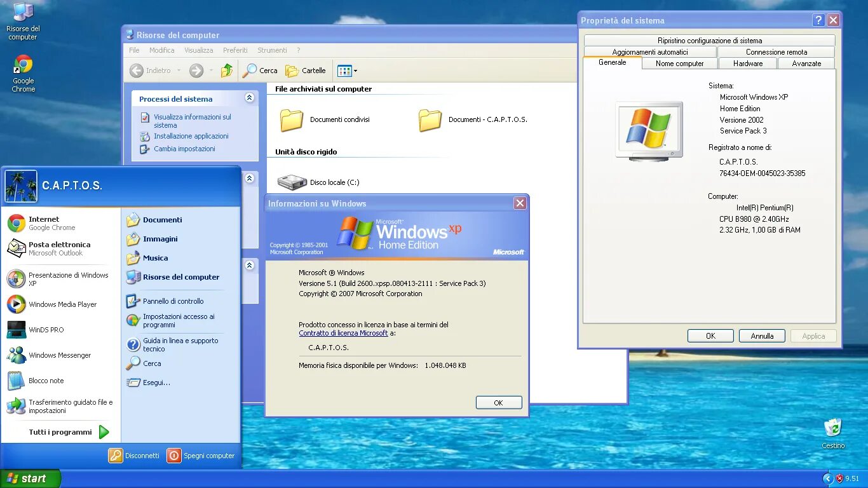Click OK in Informazioni su Windows dialog

[x=499, y=403]
